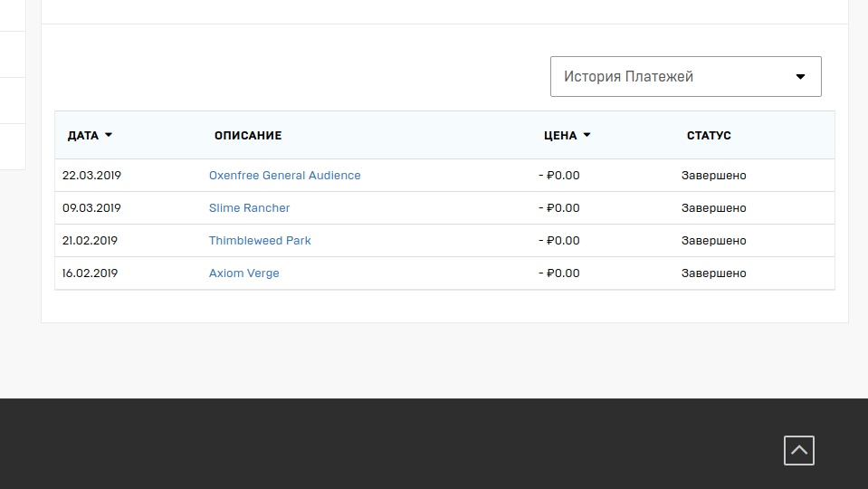Select the price in the Slime Rancher row
This screenshot has width=868, height=489.
pos(559,207)
